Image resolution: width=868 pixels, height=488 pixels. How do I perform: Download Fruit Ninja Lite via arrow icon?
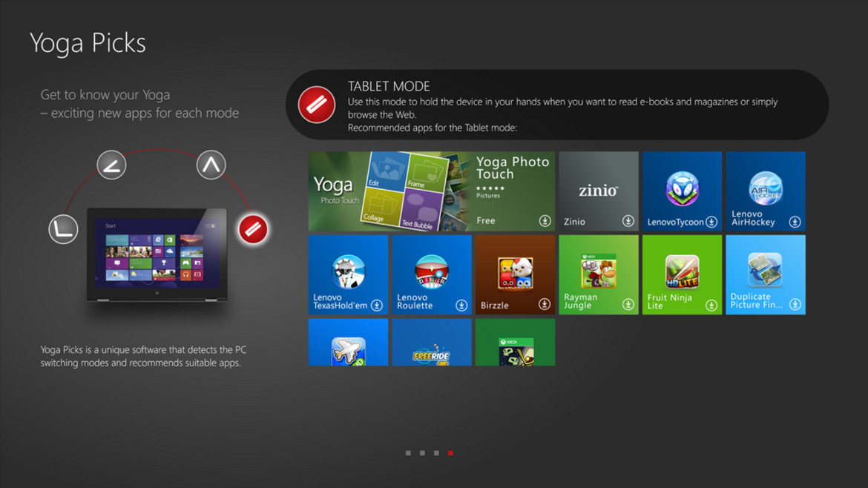click(x=711, y=306)
